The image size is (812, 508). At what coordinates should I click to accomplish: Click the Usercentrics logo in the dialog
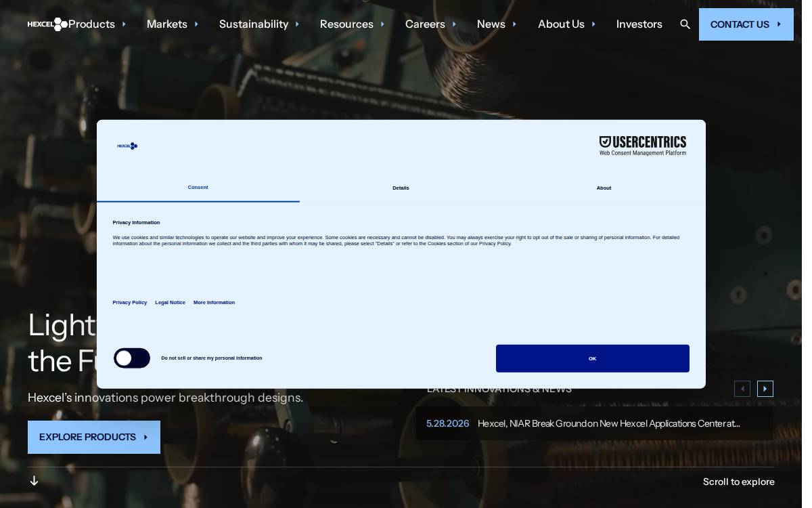643,146
